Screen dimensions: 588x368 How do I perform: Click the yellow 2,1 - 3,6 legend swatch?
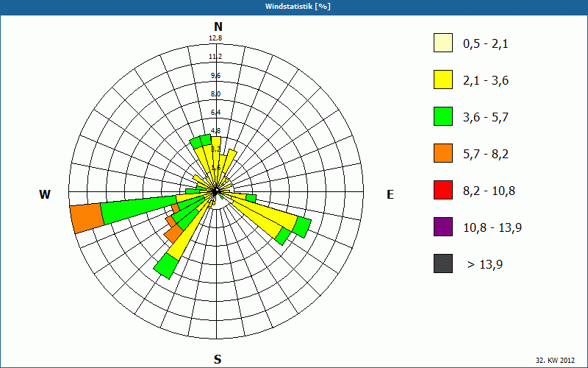click(443, 79)
